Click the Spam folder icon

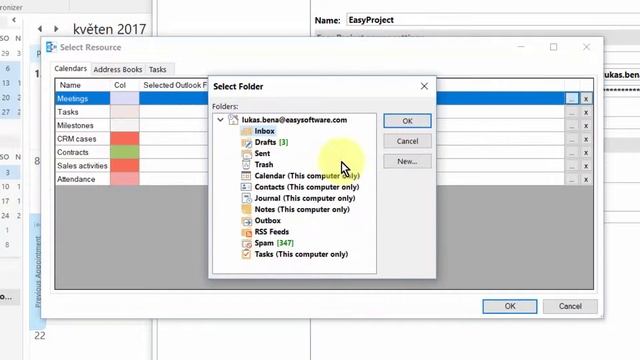(246, 243)
